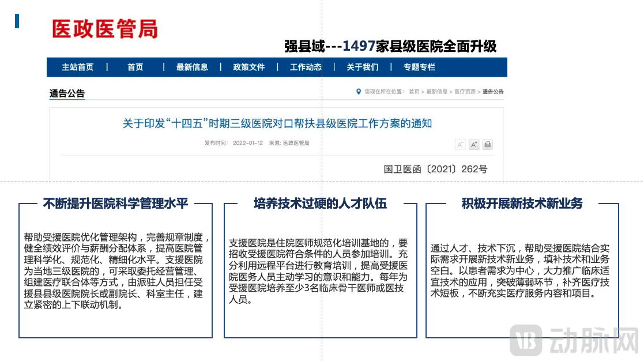Click the decrease font size icon

tap(460, 145)
